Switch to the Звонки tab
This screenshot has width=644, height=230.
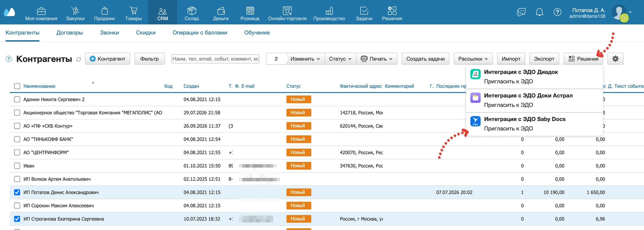tap(109, 33)
